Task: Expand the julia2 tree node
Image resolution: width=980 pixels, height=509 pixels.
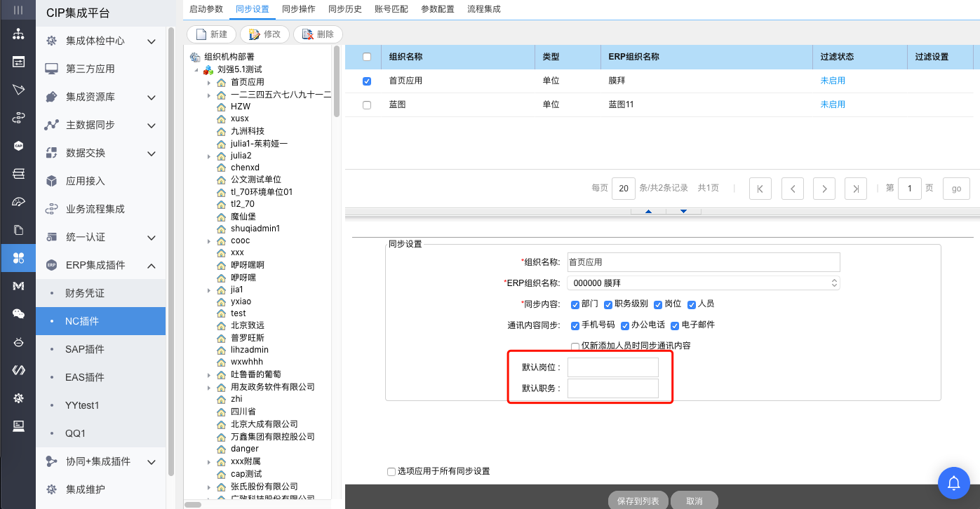Action: coord(209,156)
